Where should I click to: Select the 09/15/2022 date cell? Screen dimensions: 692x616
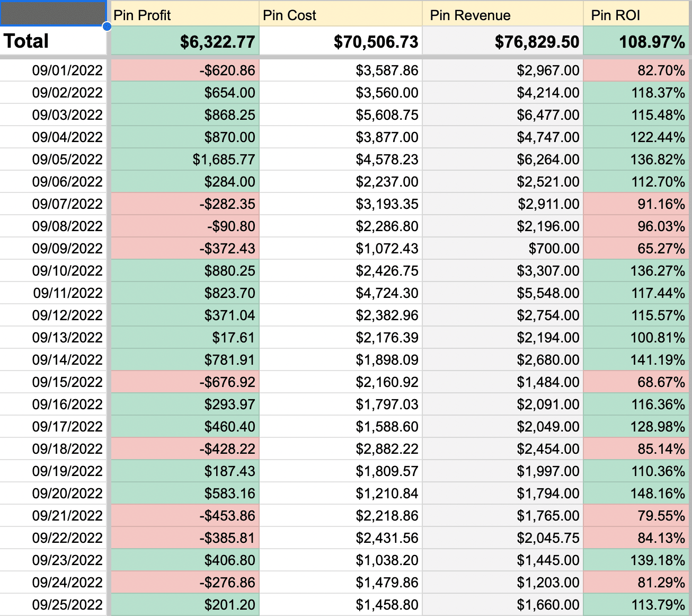tap(53, 382)
